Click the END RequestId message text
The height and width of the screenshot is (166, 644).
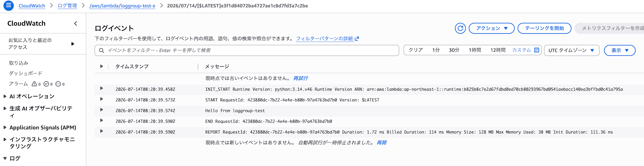tap(269, 122)
